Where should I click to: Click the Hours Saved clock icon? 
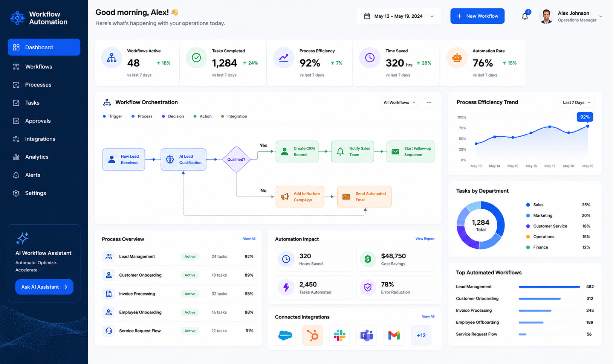coord(286,259)
